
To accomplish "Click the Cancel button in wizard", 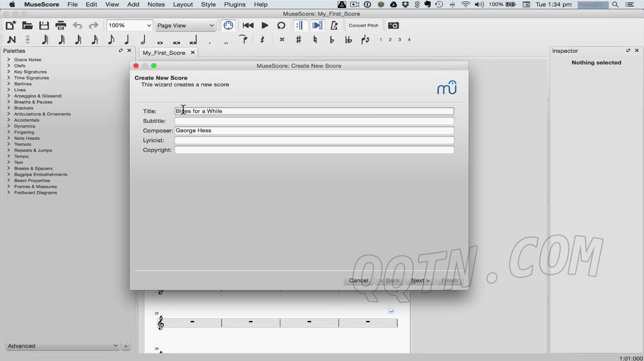I will 359,280.
